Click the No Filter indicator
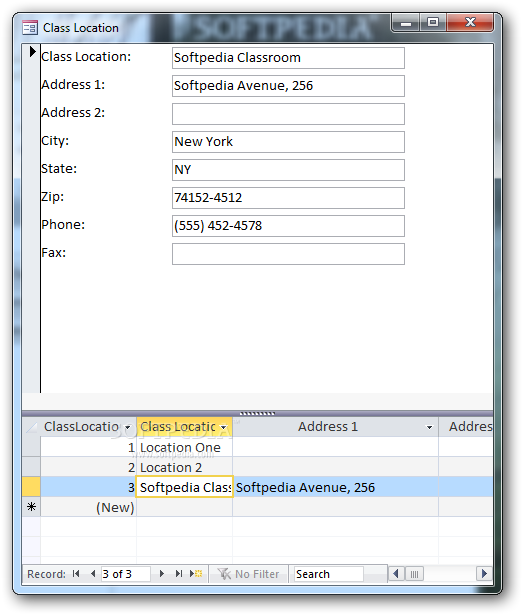Image resolution: width=523 pixels, height=615 pixels. coord(248,574)
